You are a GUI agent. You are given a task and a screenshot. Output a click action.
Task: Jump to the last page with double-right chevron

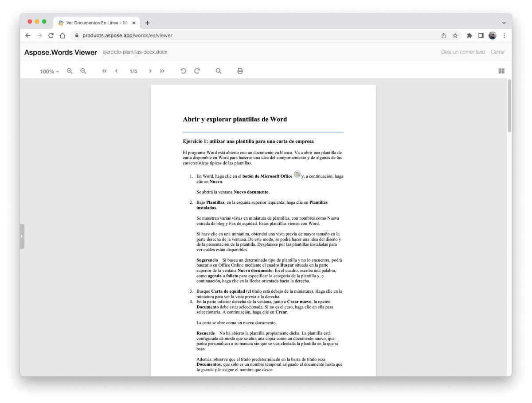pos(162,71)
